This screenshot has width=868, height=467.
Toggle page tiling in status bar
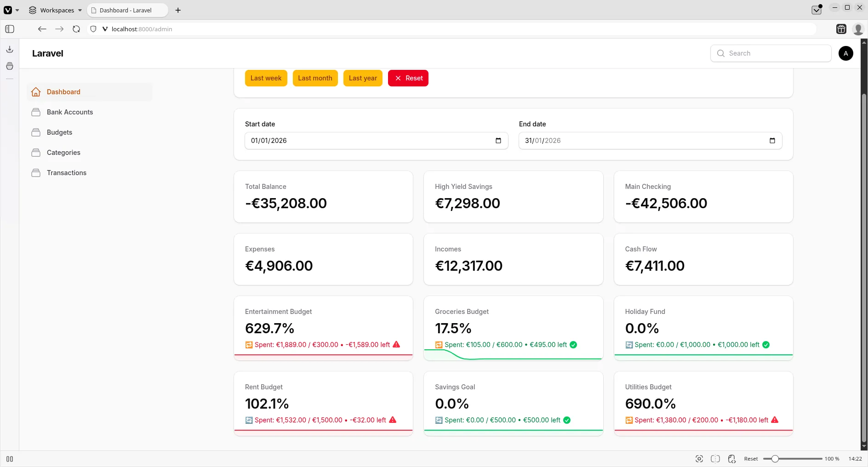coord(715,459)
